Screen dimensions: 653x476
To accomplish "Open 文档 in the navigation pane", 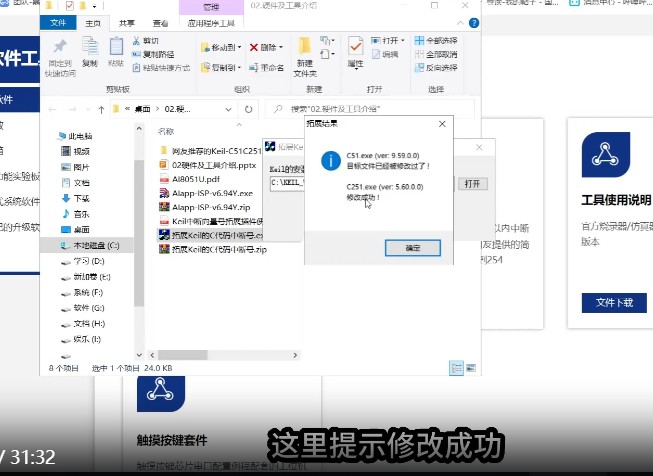I will [75, 182].
